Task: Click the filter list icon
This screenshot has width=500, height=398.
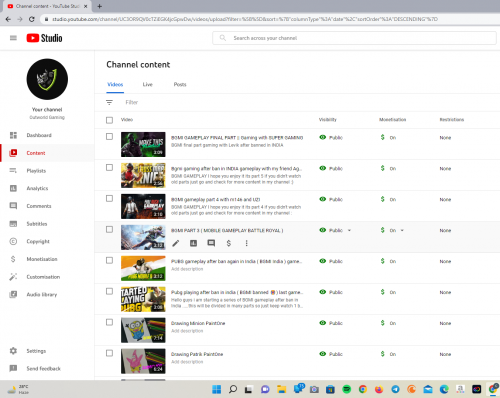Action: (x=109, y=102)
